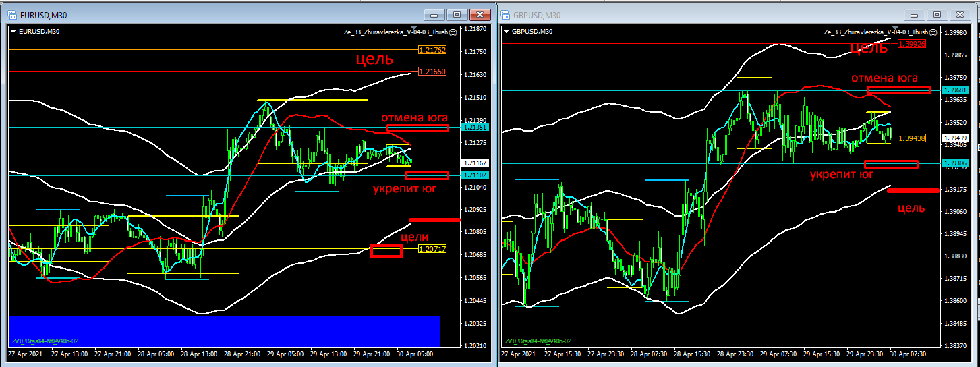Click the red rectangle near 'цели' on EURUSD
The image size is (980, 367).
pyautogui.click(x=386, y=251)
